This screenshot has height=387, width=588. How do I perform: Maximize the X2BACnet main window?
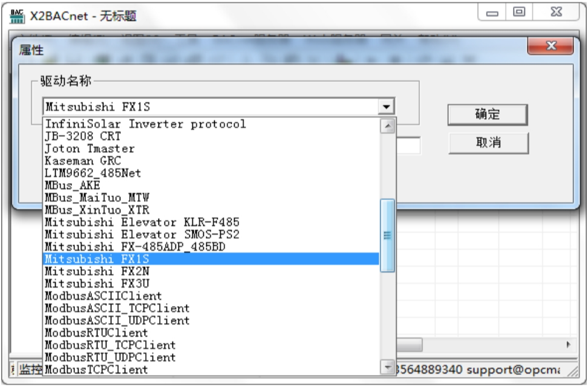click(519, 12)
